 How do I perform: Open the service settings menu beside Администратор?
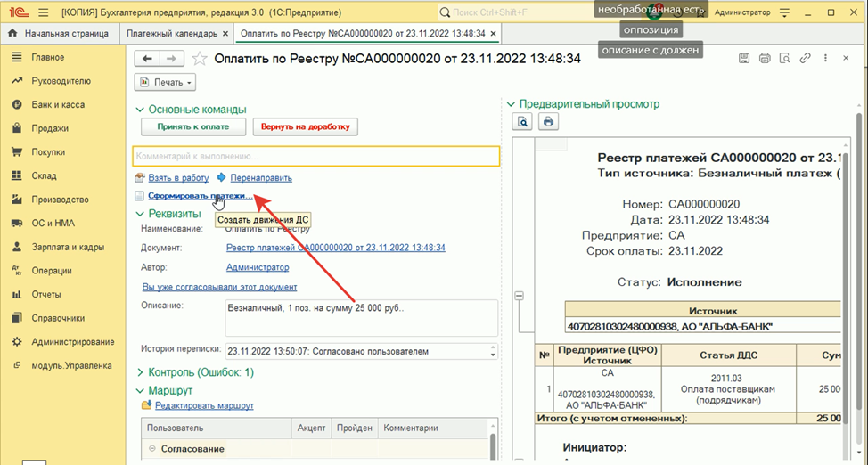784,12
